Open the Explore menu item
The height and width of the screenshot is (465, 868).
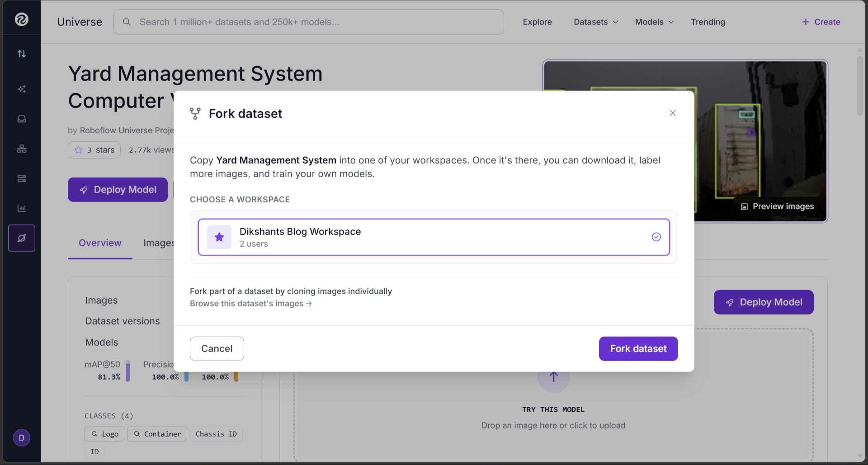click(537, 22)
